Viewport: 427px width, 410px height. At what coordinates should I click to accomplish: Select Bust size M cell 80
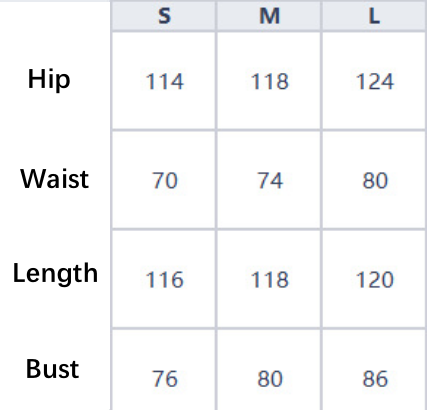(269, 370)
